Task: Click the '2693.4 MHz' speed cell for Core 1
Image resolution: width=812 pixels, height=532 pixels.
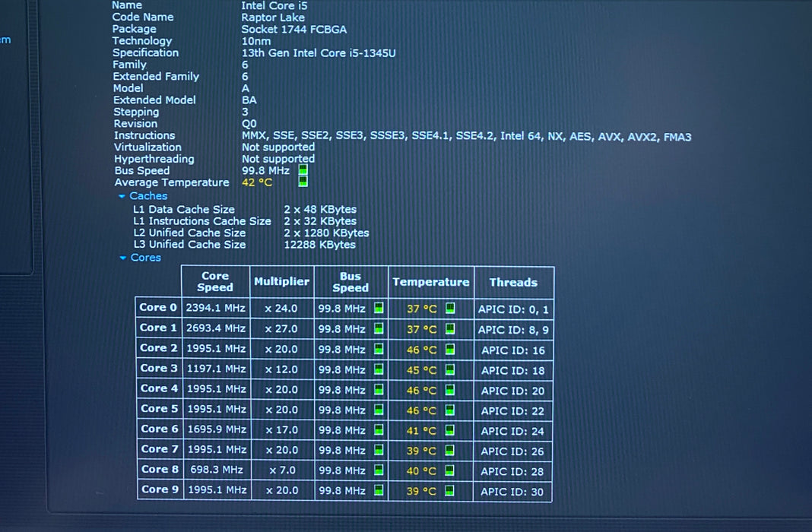Action: (215, 328)
